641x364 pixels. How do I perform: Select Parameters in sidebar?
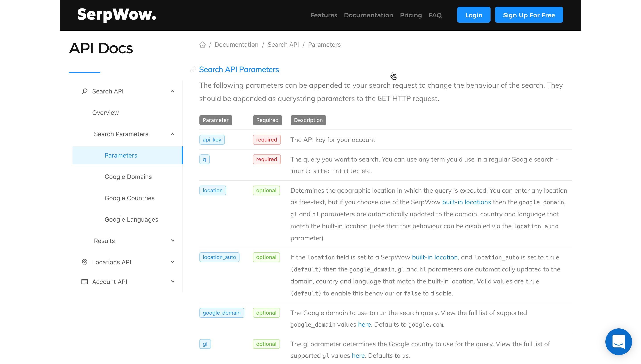click(128, 155)
